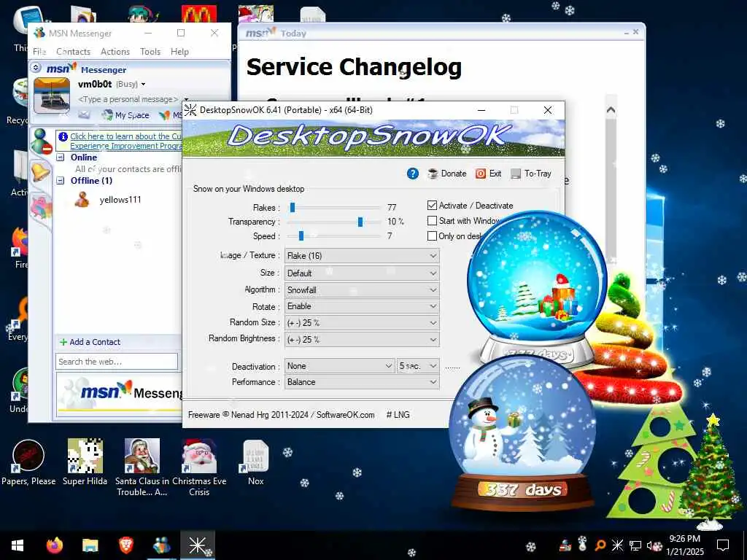Image resolution: width=747 pixels, height=560 pixels.
Task: Switch to MSN Messenger taskbar button
Action: coord(162,545)
